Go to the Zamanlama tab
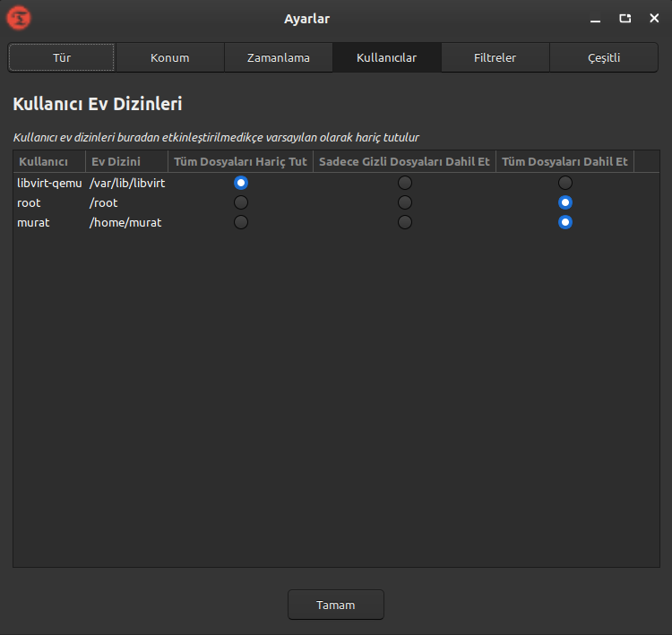Viewport: 672px width, 635px height. [278, 58]
